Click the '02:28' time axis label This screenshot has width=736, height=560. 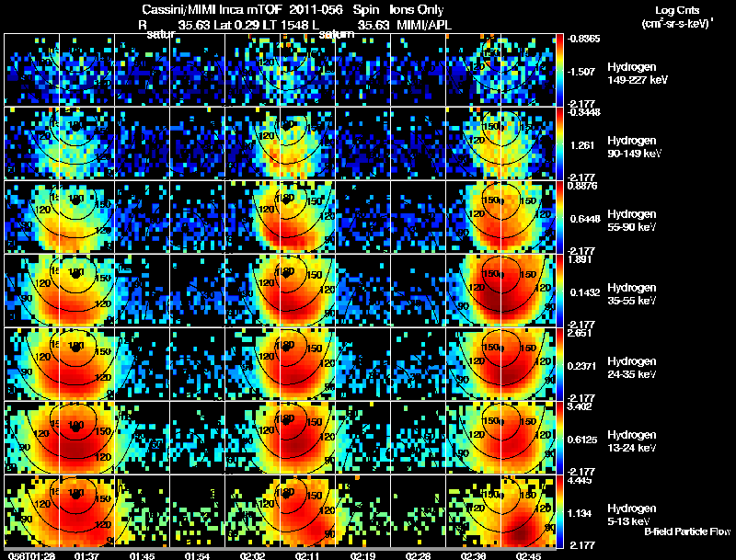418,556
